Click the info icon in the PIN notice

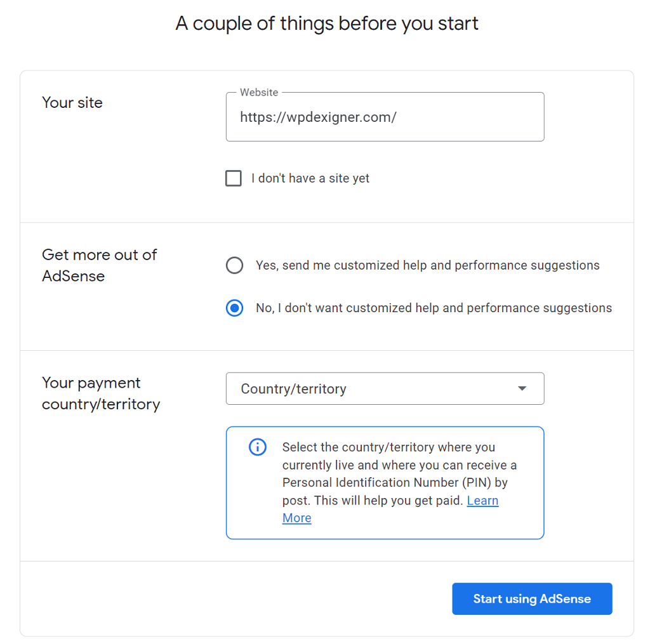tap(257, 447)
